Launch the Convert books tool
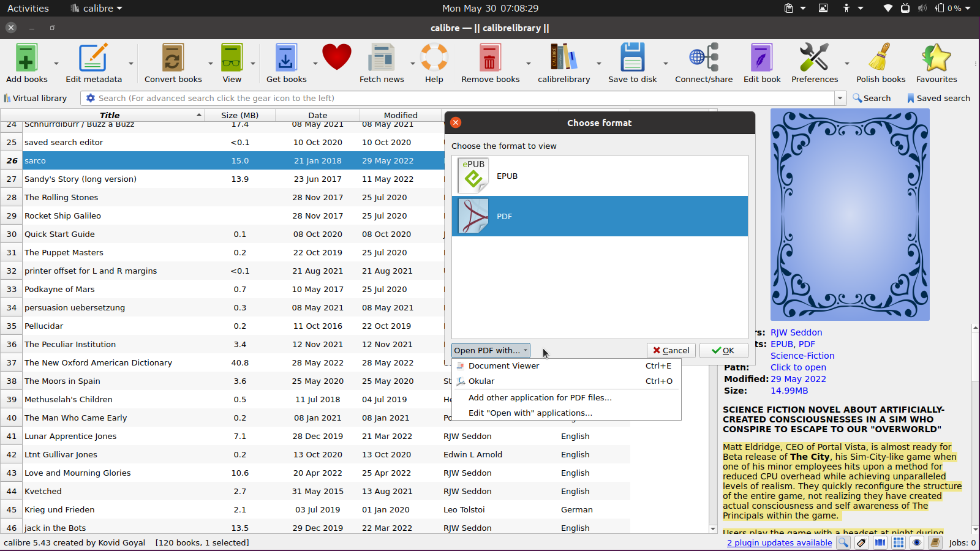Image resolution: width=980 pixels, height=551 pixels. point(173,58)
